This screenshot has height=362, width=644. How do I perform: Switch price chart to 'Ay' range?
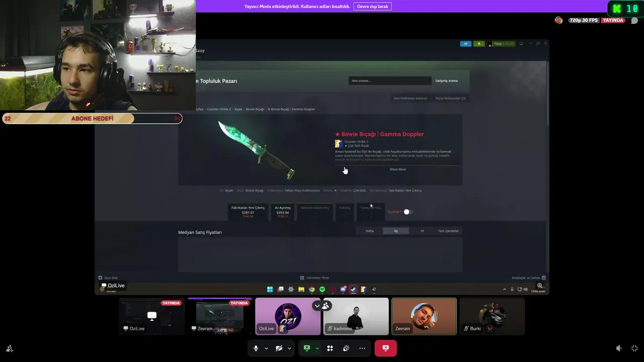[396, 231]
